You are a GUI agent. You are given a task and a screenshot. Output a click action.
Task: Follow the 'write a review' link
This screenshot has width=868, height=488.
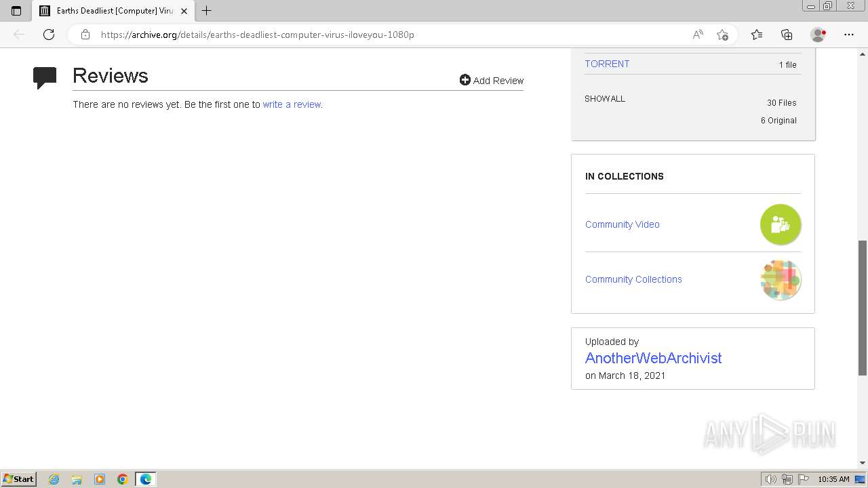[x=292, y=104]
